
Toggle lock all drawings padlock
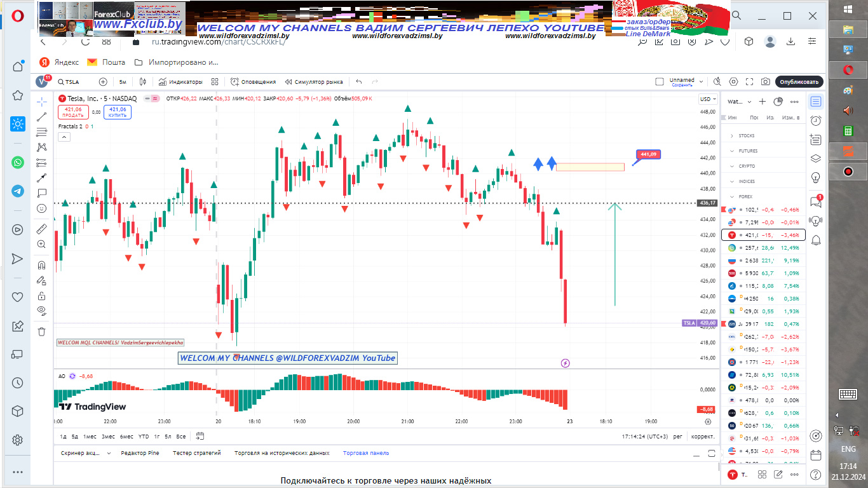pyautogui.click(x=41, y=295)
